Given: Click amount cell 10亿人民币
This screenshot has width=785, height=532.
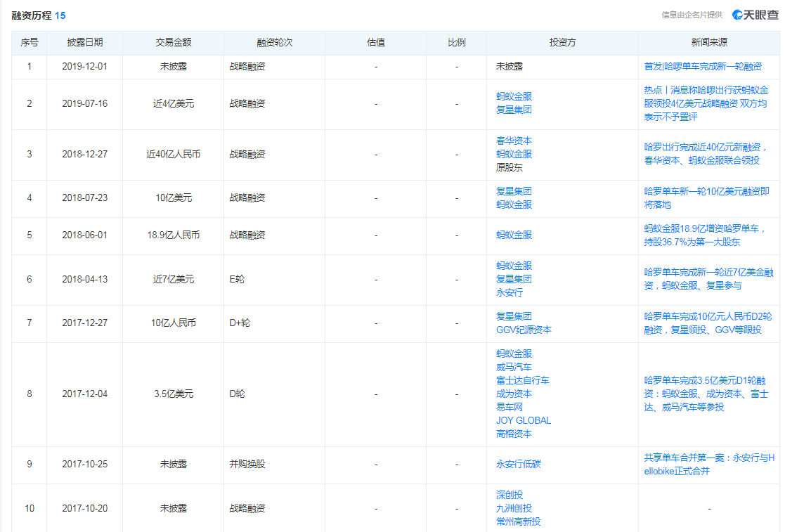Looking at the screenshot, I should click(173, 323).
